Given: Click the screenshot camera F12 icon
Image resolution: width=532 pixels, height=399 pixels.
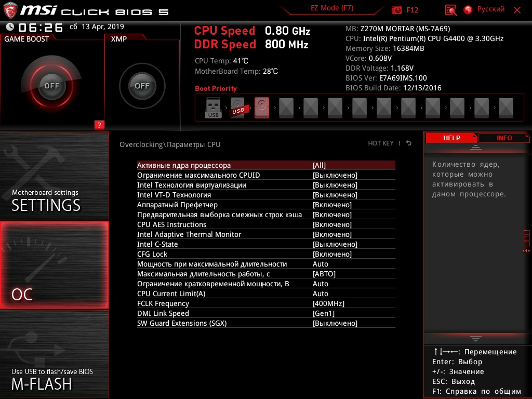Looking at the screenshot, I should coord(396,10).
